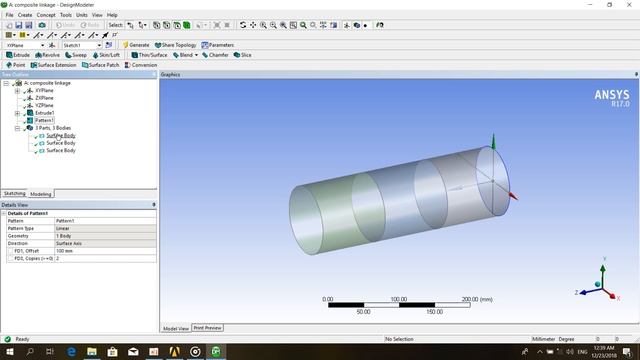Viewport: 640px width, 360px height.
Task: Go to Previous View (green magnifier)
Action: (303, 25)
